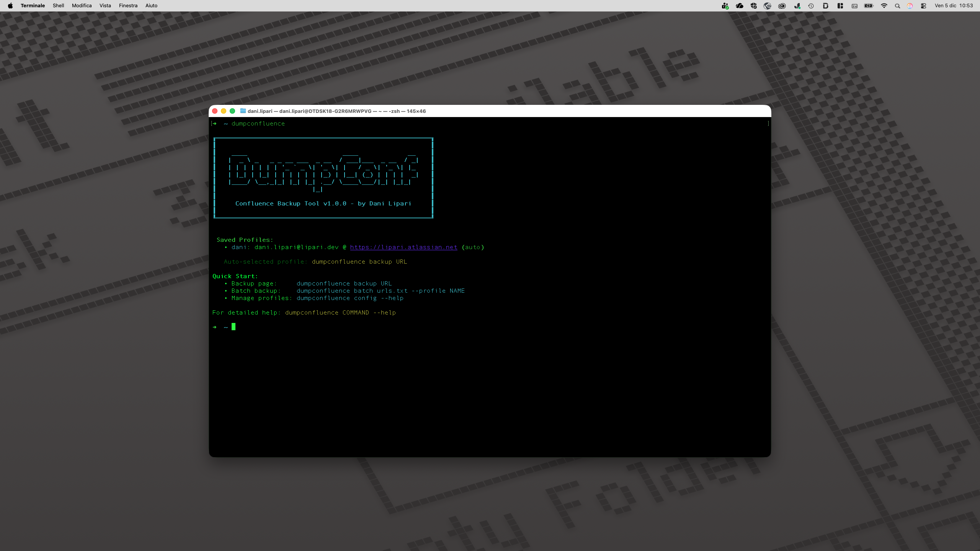
Task: Click the Wi-Fi status icon
Action: click(x=884, y=6)
